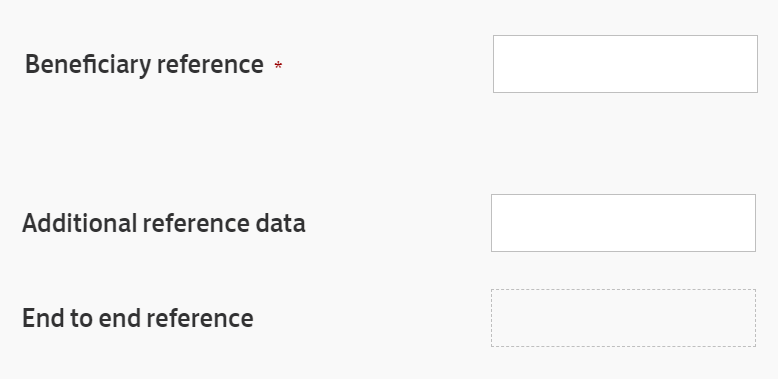Click the Beneficiary reference label
The height and width of the screenshot is (379, 778).
pyautogui.click(x=144, y=65)
